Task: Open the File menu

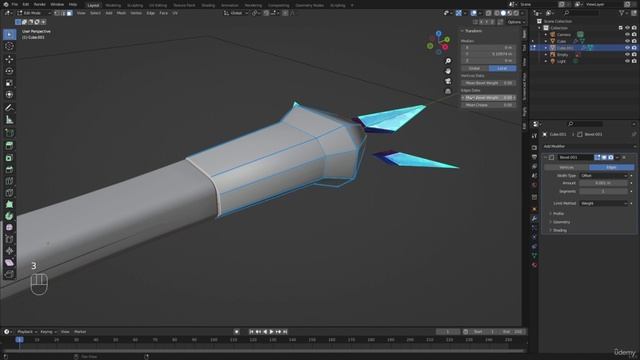Action: click(x=14, y=4)
